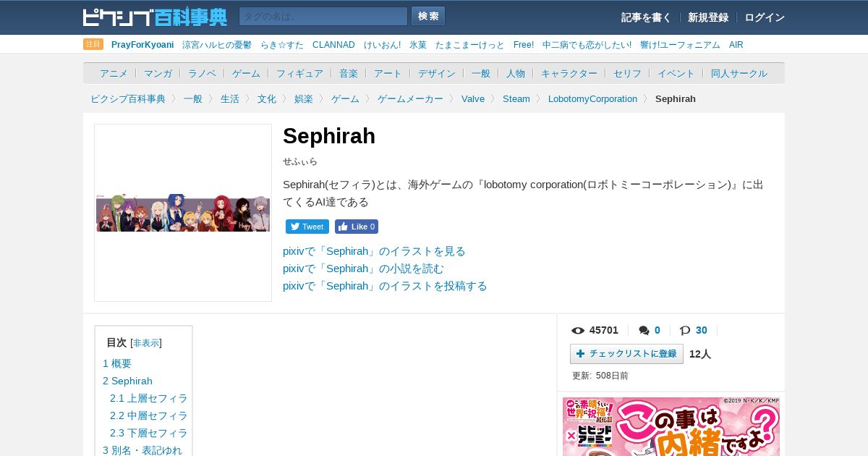Submit a Sephirah illustration on pixiv
868x456 pixels.
point(385,286)
